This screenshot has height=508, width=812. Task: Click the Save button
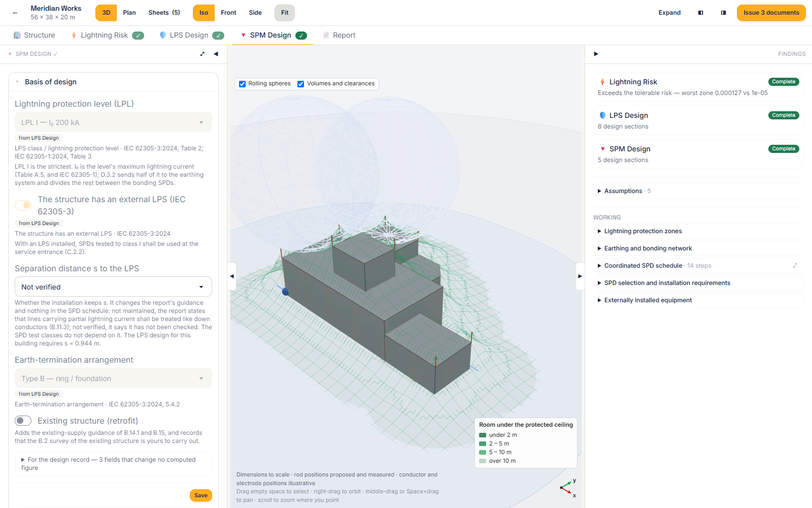coord(201,495)
